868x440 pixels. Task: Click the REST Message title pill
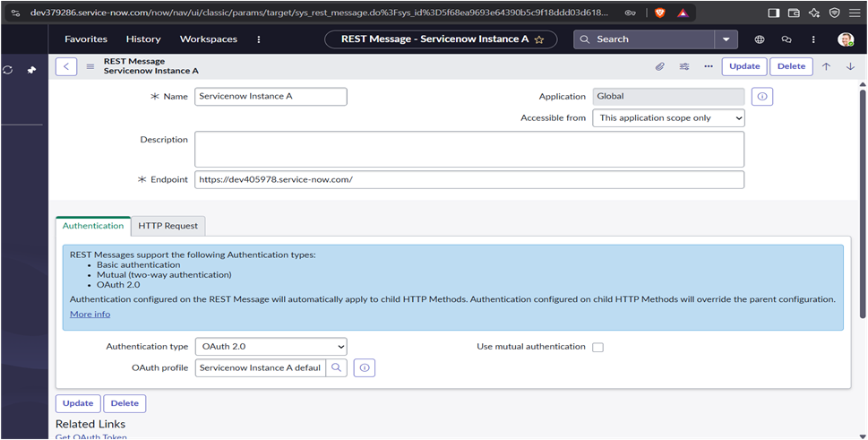[x=441, y=39]
